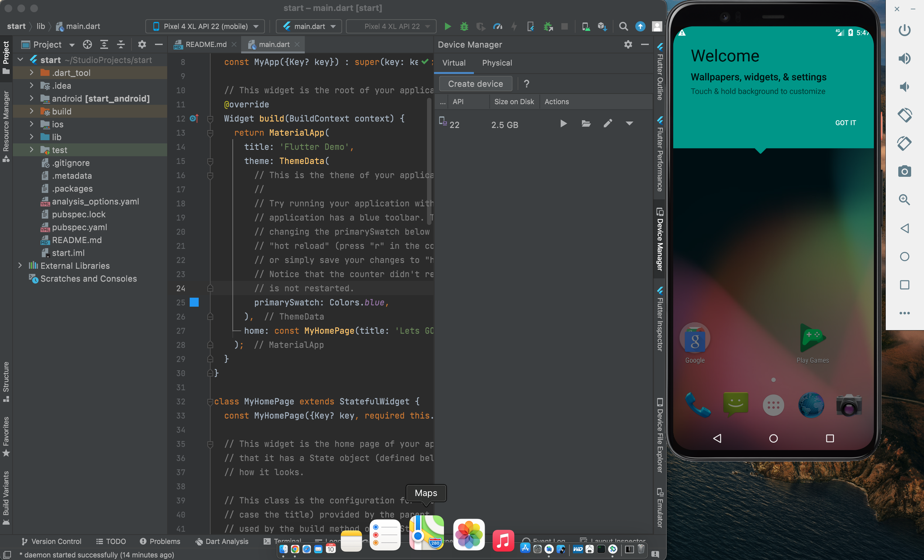
Task: Toggle the Device File Explorer side panel
Action: click(x=660, y=435)
